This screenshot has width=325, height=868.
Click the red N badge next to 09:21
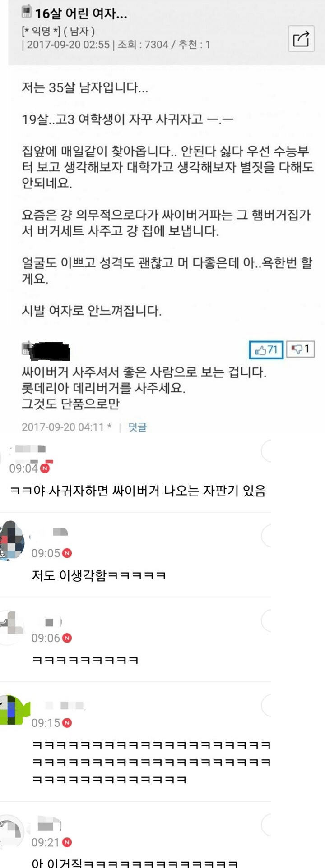[67, 842]
